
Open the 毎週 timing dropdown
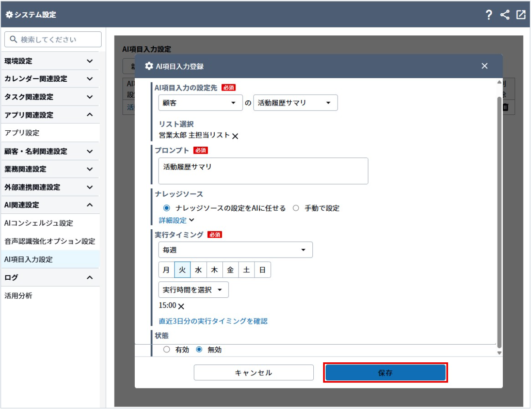236,250
